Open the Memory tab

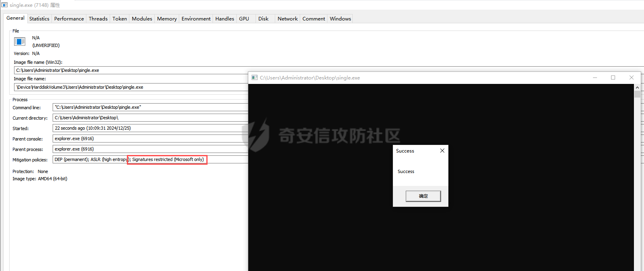click(x=167, y=19)
